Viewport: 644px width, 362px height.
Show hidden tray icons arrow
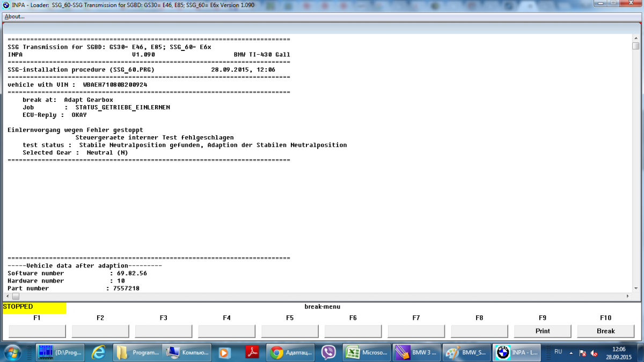coord(571,353)
